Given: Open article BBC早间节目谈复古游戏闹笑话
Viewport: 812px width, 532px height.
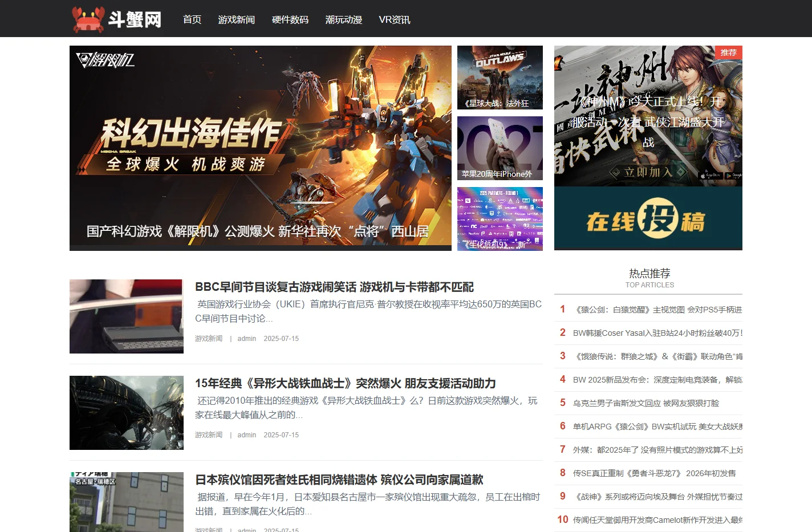Looking at the screenshot, I should 335,287.
